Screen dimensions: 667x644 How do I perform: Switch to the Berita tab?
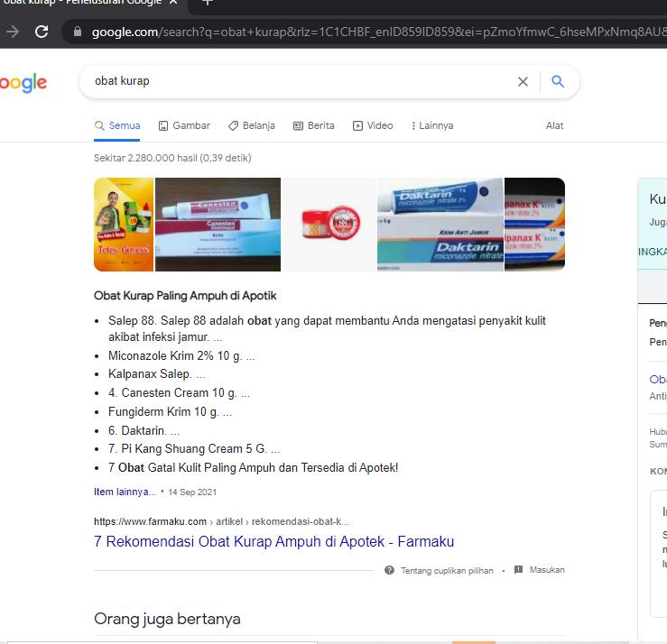pyautogui.click(x=314, y=126)
